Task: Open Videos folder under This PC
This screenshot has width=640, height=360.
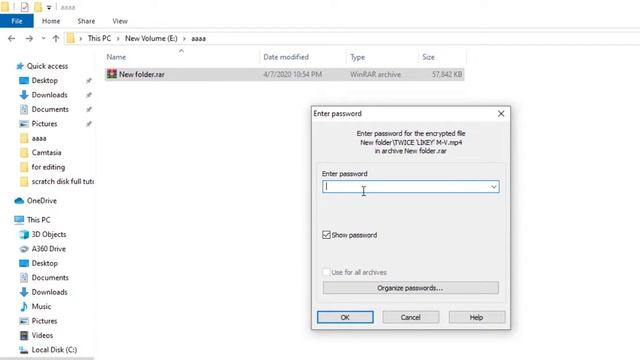Action: [x=42, y=335]
